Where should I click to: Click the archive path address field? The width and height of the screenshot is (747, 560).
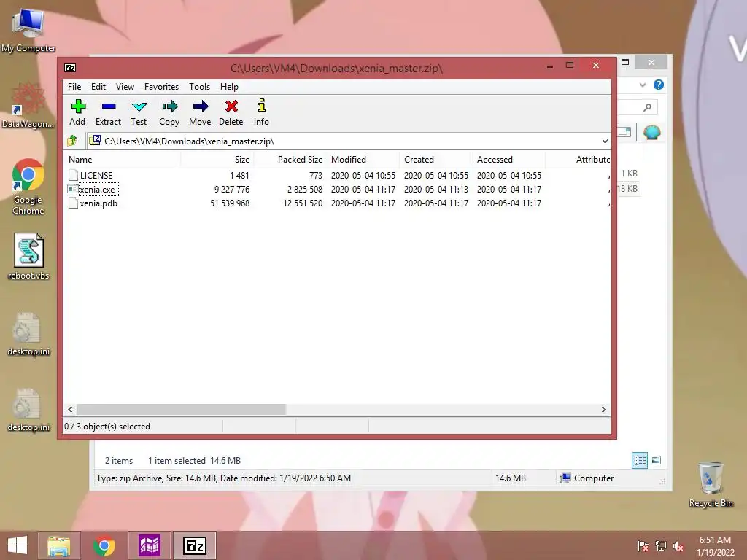pyautogui.click(x=348, y=141)
